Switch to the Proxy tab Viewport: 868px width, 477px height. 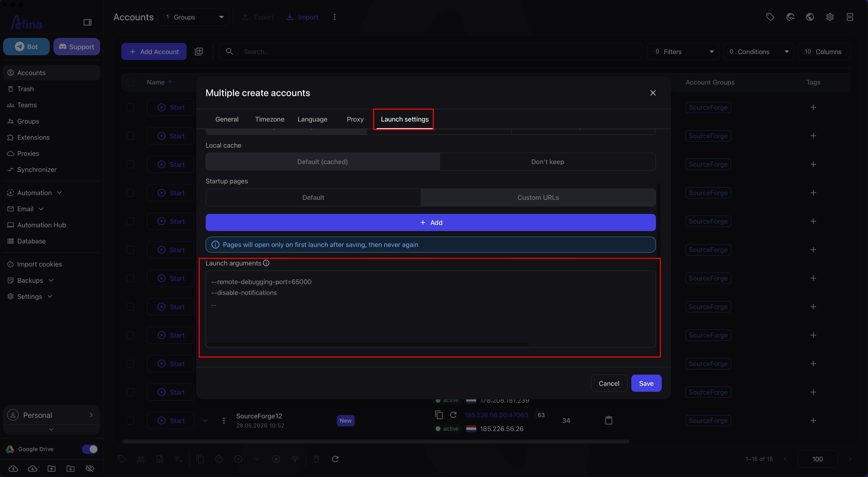pos(355,119)
